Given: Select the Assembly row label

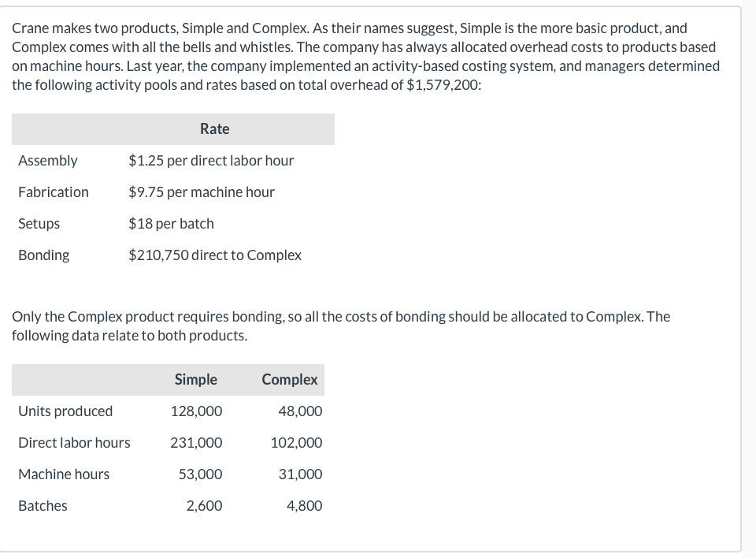Looking at the screenshot, I should [48, 161].
